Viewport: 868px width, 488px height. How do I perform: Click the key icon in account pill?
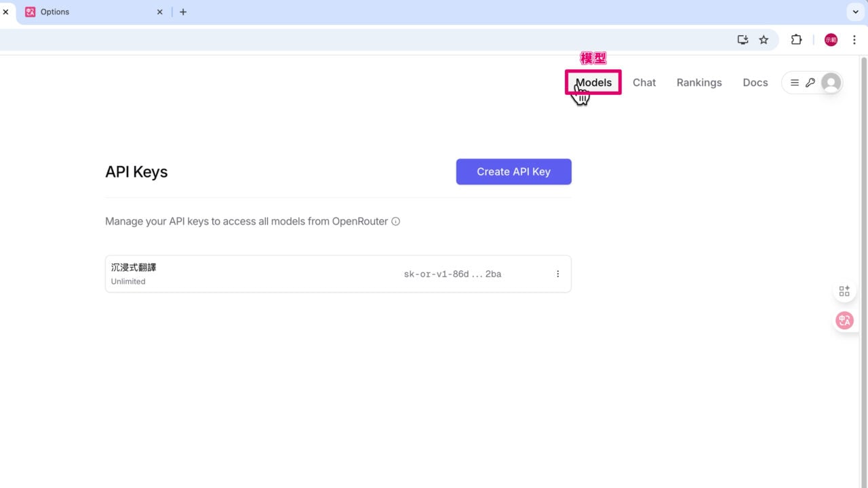810,83
